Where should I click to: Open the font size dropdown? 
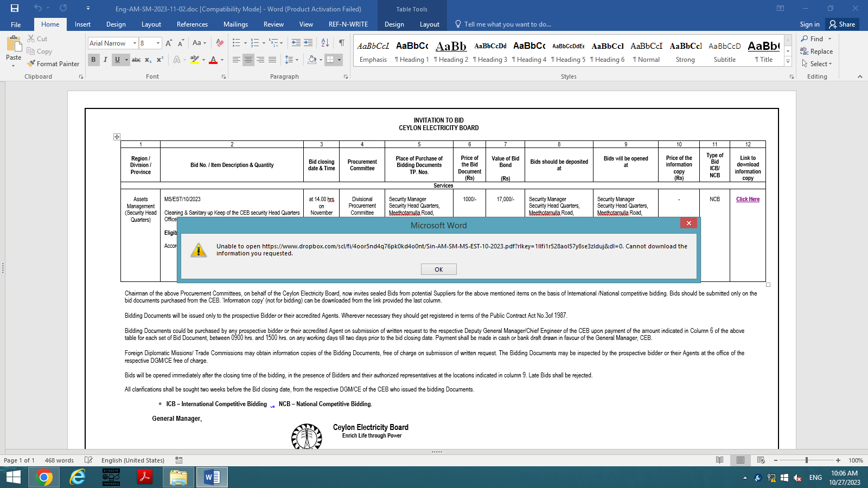coord(158,43)
